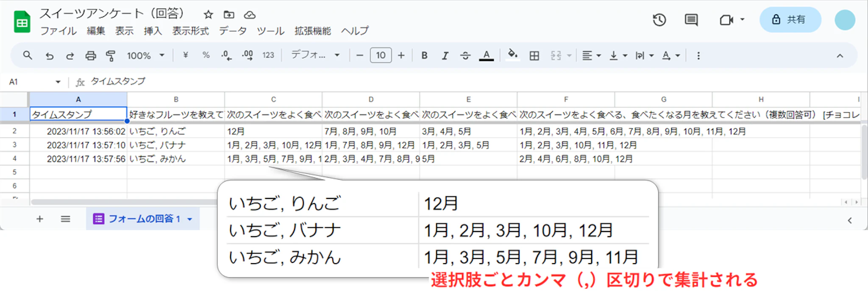This screenshot has height=292, width=868.
Task: Click the print icon
Action: (91, 55)
